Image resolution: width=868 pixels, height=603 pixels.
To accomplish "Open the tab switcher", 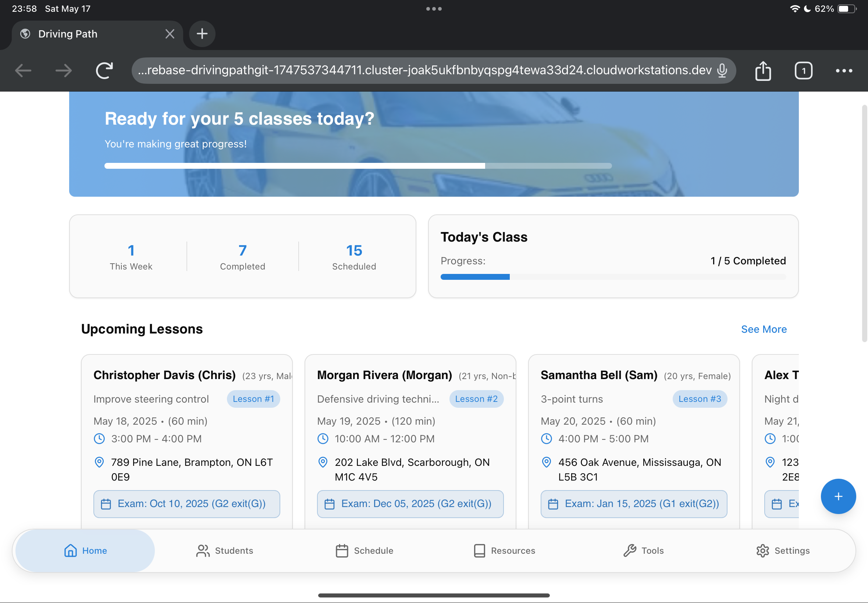I will [x=803, y=70].
